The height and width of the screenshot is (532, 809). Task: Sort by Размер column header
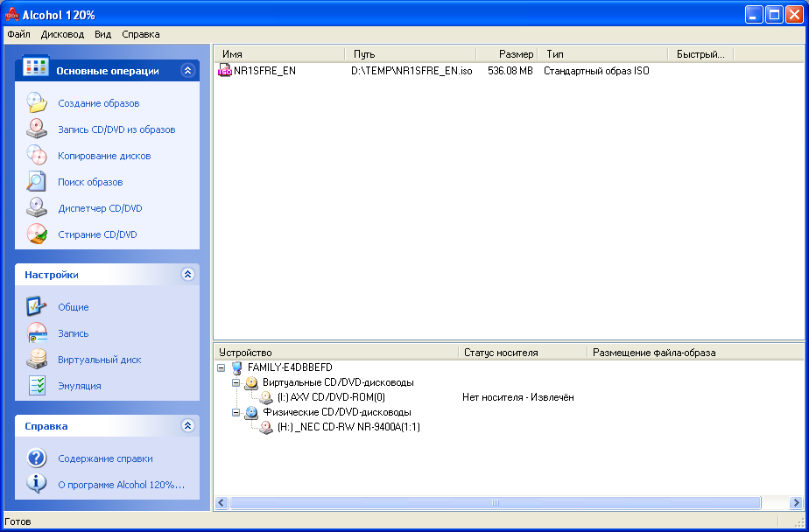pos(507,54)
